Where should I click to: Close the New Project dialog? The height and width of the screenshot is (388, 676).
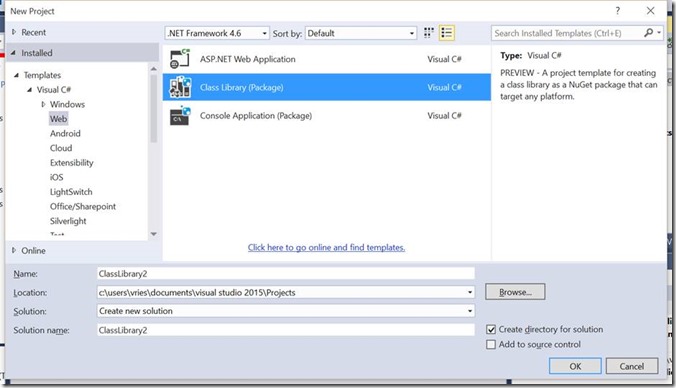(x=651, y=11)
